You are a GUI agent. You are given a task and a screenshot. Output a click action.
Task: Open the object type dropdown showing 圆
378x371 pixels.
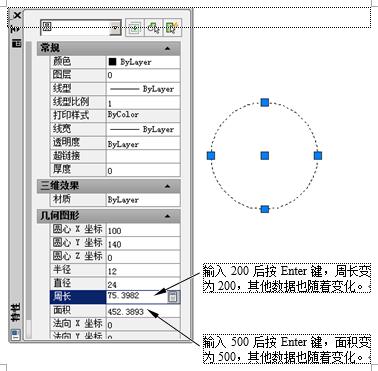[x=80, y=28]
